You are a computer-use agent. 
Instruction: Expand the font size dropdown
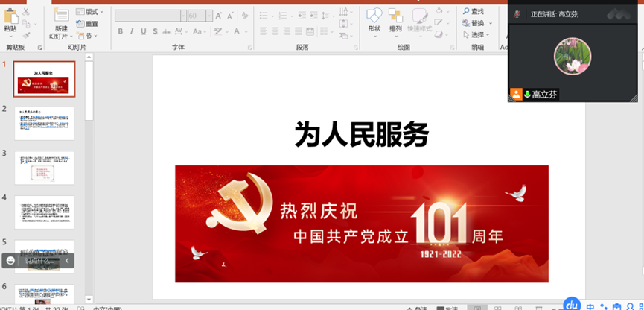click(209, 16)
